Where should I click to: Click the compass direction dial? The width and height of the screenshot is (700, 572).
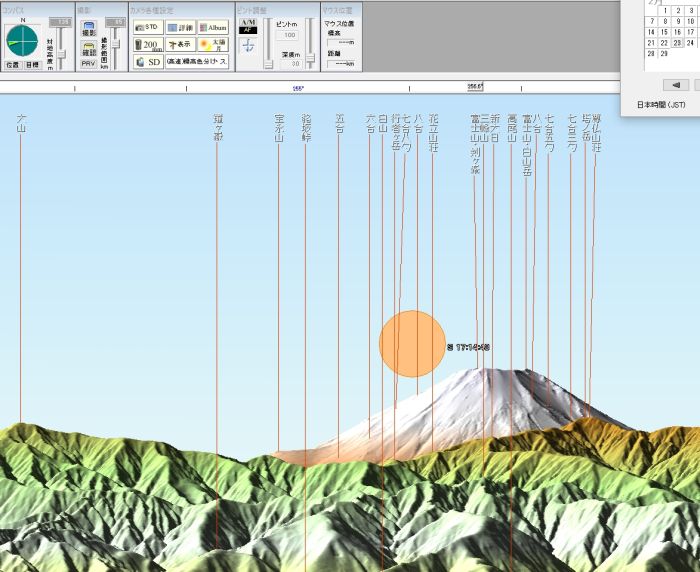[20, 39]
